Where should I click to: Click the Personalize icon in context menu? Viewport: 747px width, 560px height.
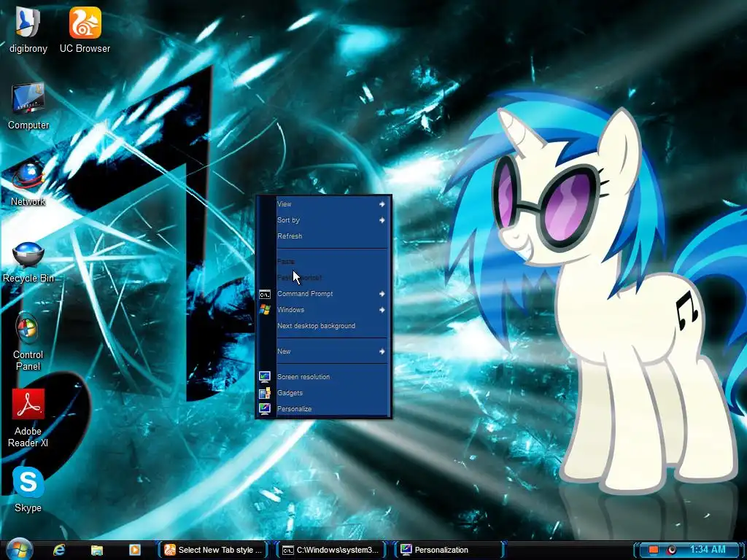click(x=264, y=408)
